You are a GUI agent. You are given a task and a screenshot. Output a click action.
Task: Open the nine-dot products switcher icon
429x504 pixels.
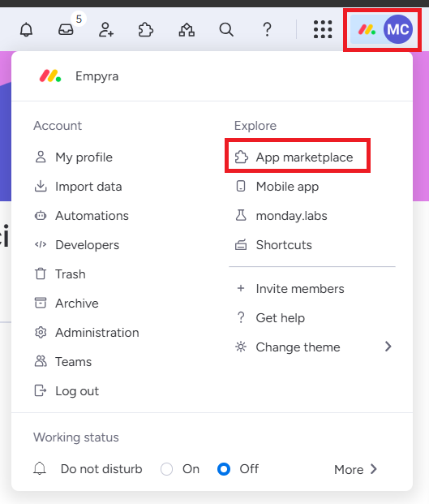coord(323,29)
